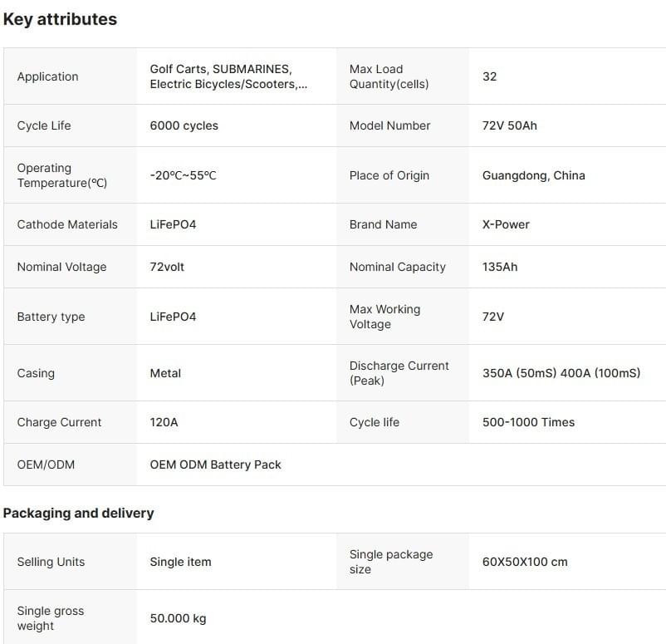Click the Packaging and delivery heading
The height and width of the screenshot is (644, 666).
click(x=78, y=513)
